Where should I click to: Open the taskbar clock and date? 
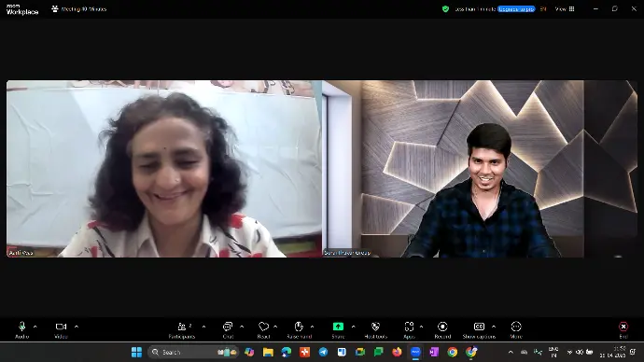click(x=613, y=352)
